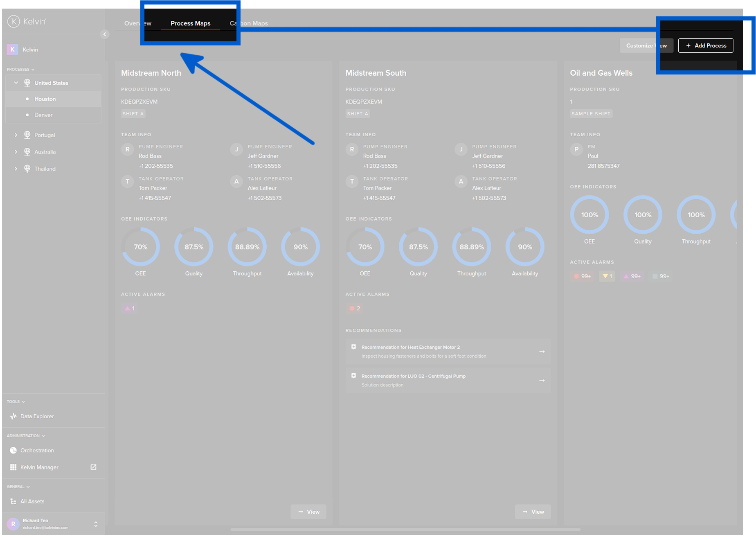Open Midstream South with its View button
The width and height of the screenshot is (756, 537).
pyautogui.click(x=533, y=512)
